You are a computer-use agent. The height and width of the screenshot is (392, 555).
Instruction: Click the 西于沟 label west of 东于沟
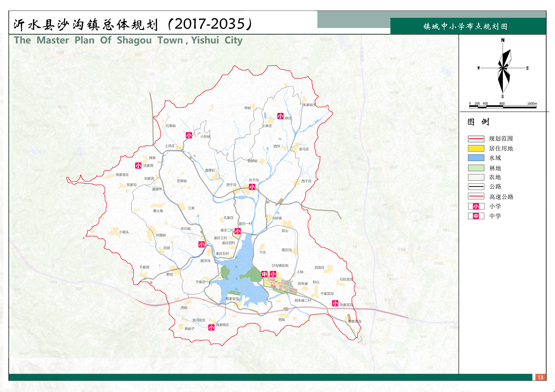pos(231,185)
